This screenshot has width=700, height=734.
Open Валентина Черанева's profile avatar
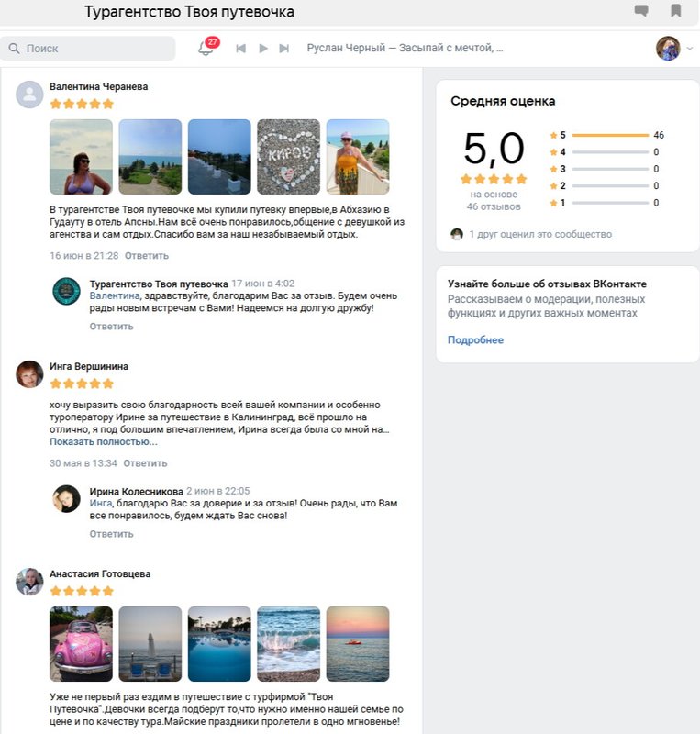(x=29, y=95)
